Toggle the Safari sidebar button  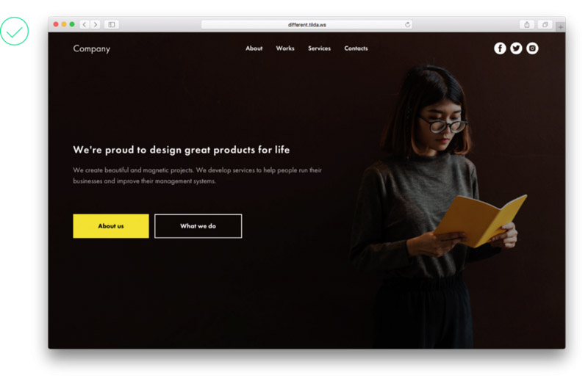112,25
